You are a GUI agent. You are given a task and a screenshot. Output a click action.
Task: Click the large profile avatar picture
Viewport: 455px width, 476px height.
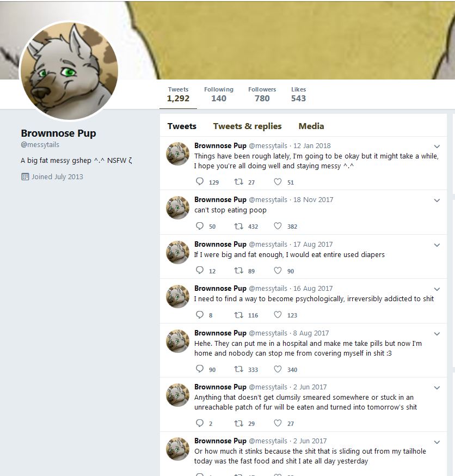click(x=69, y=70)
